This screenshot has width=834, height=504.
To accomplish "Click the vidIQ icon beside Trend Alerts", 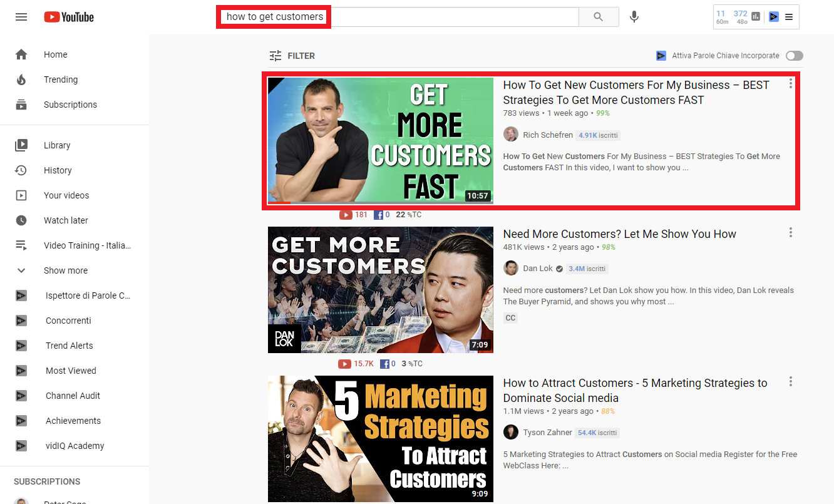I will [x=21, y=346].
